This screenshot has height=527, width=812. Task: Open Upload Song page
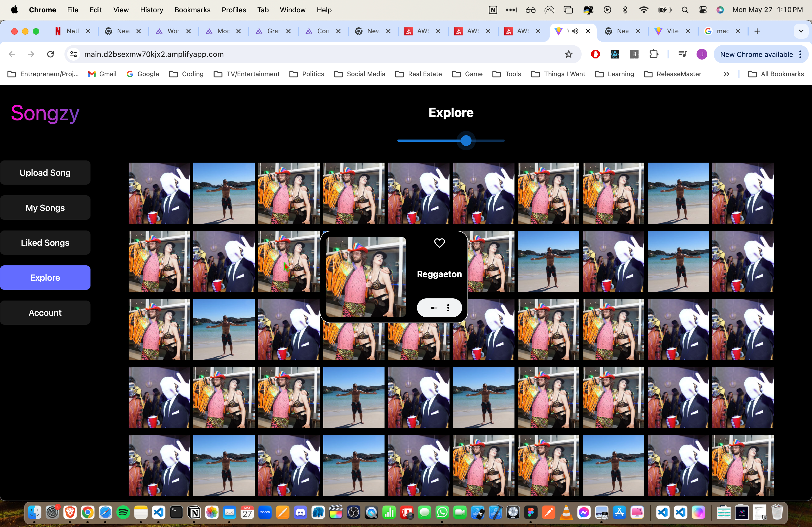pos(45,173)
